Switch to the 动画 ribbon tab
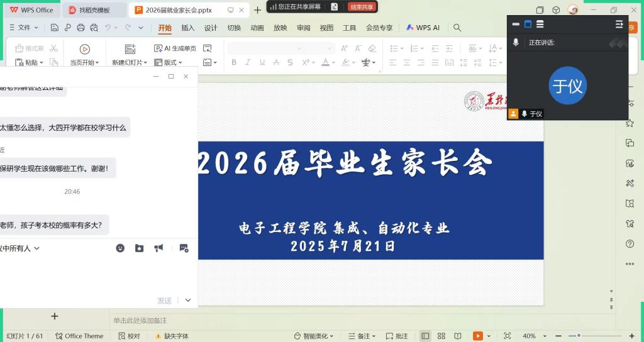The image size is (644, 342). coord(257,28)
